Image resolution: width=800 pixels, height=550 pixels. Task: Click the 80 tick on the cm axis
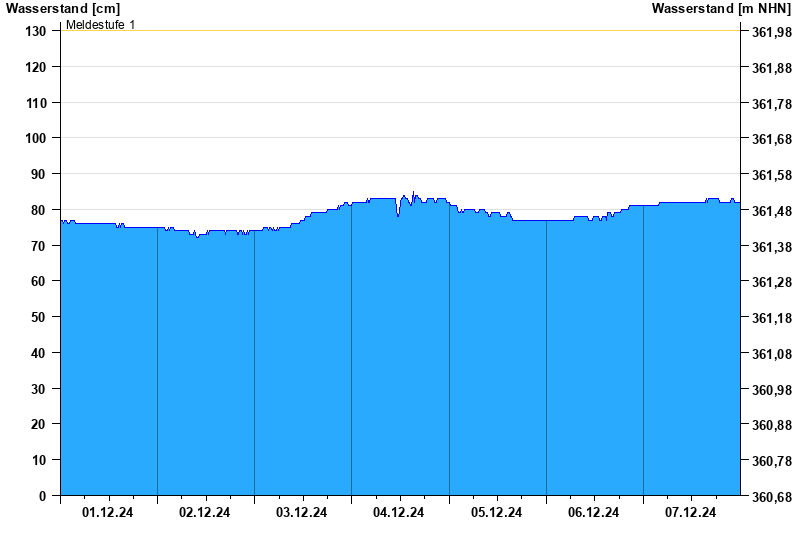click(40, 210)
